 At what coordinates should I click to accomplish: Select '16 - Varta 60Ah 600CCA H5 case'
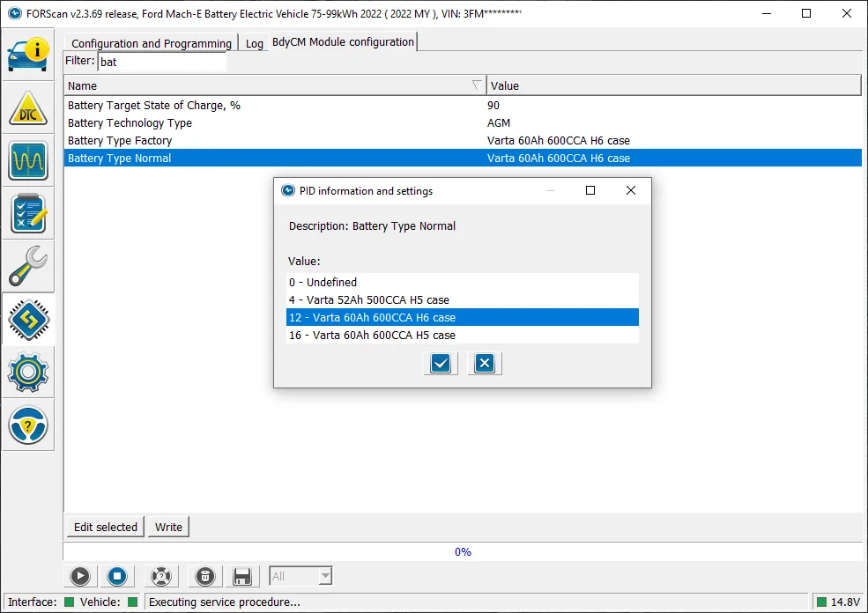point(463,336)
